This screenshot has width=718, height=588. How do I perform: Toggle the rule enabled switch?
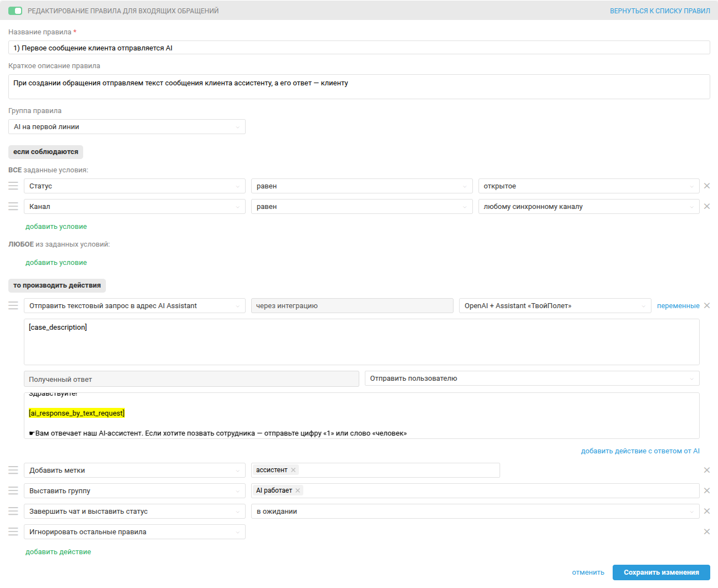coord(15,11)
